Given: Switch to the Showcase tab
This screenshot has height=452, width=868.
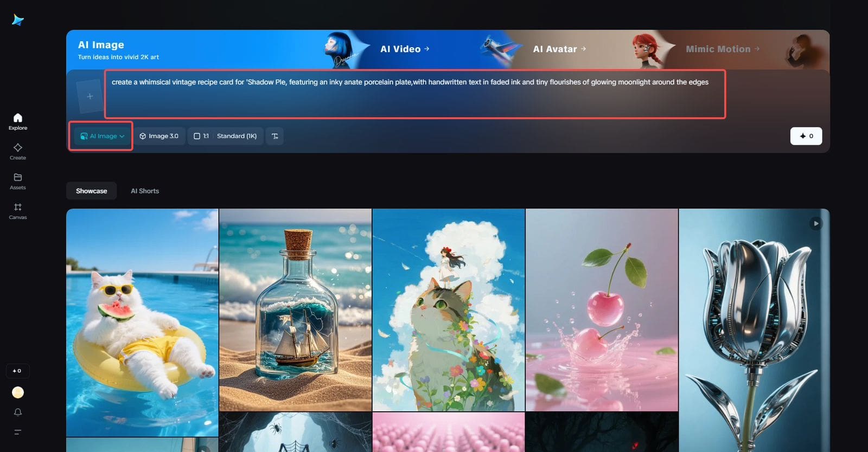Looking at the screenshot, I should coord(91,191).
